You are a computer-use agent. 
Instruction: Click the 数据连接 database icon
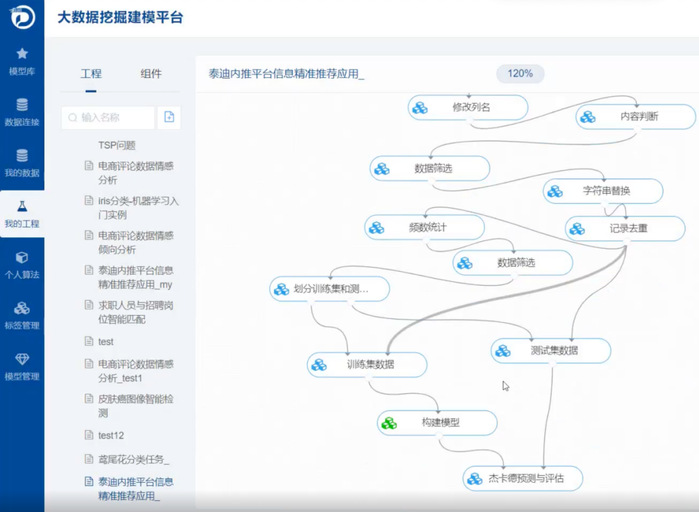22,111
